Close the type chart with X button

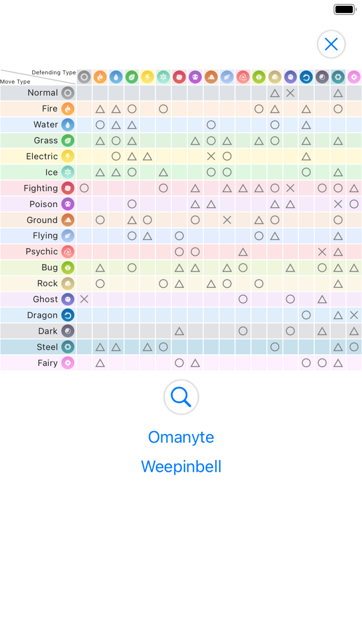click(x=331, y=44)
